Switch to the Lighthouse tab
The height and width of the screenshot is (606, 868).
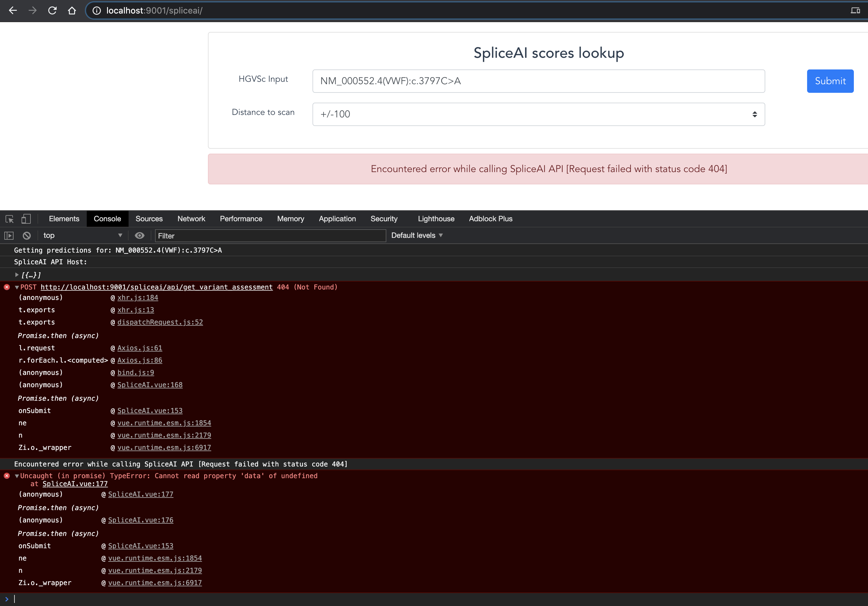tap(436, 219)
